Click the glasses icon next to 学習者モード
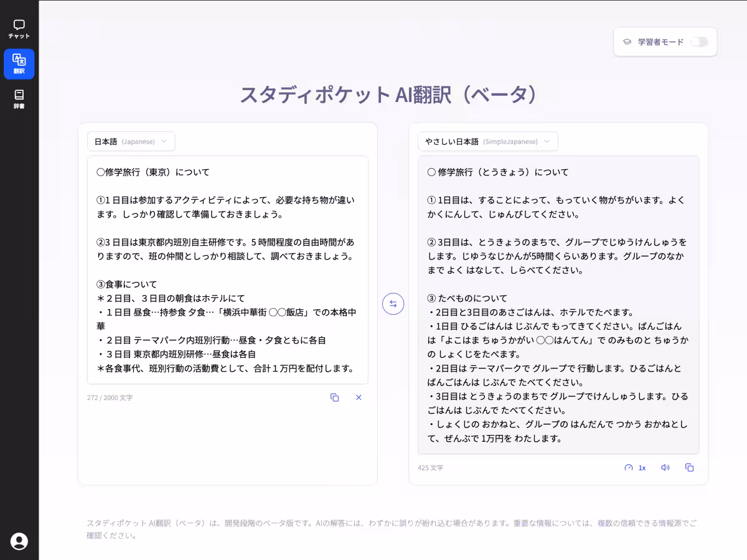The height and width of the screenshot is (560, 747). pos(626,42)
